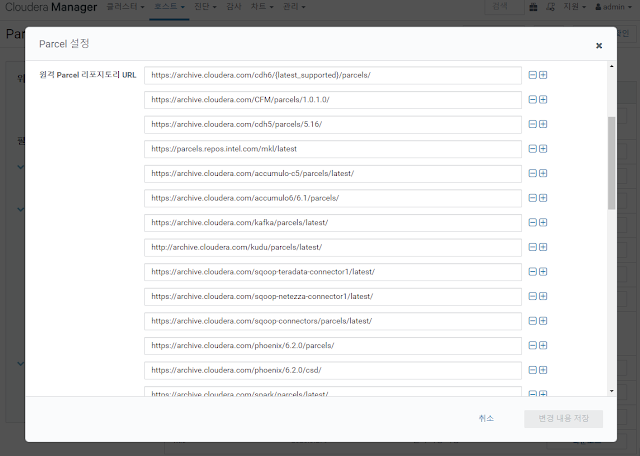Click the dialog scrollbar up arrow
This screenshot has height=456, width=640.
click(x=611, y=66)
